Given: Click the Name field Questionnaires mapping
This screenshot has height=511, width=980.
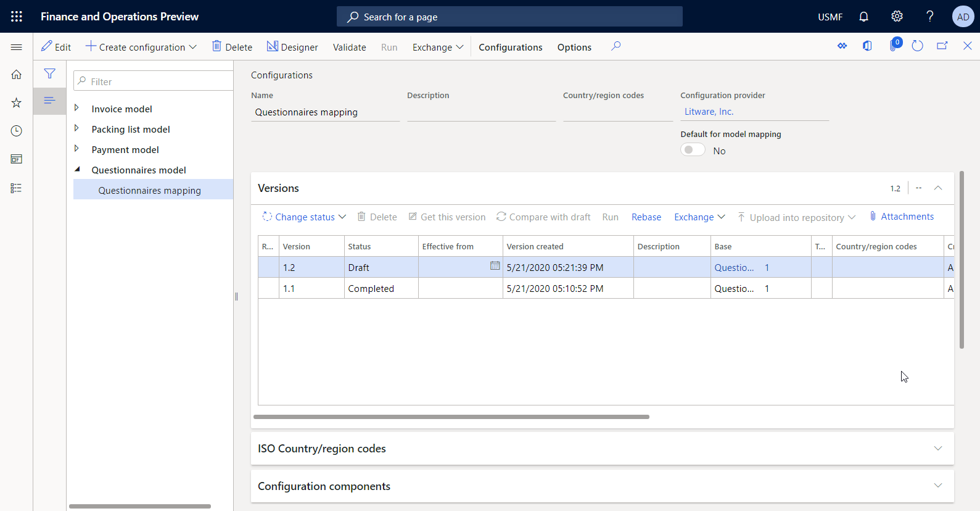Looking at the screenshot, I should [x=325, y=112].
